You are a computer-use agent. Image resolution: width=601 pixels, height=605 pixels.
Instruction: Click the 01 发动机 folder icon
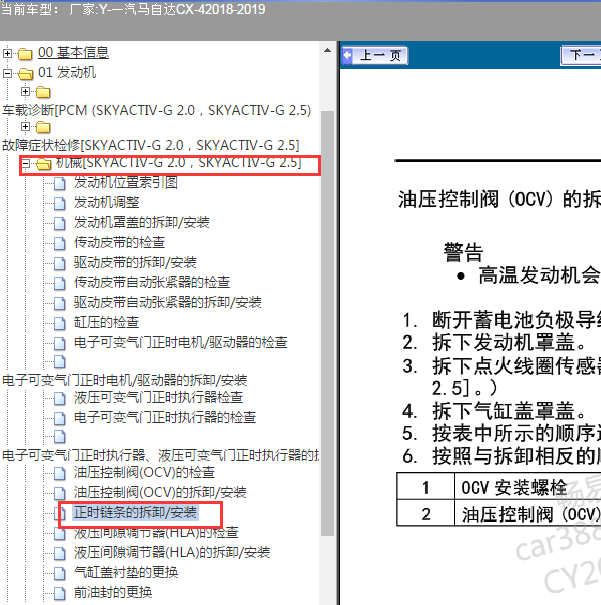(25, 73)
